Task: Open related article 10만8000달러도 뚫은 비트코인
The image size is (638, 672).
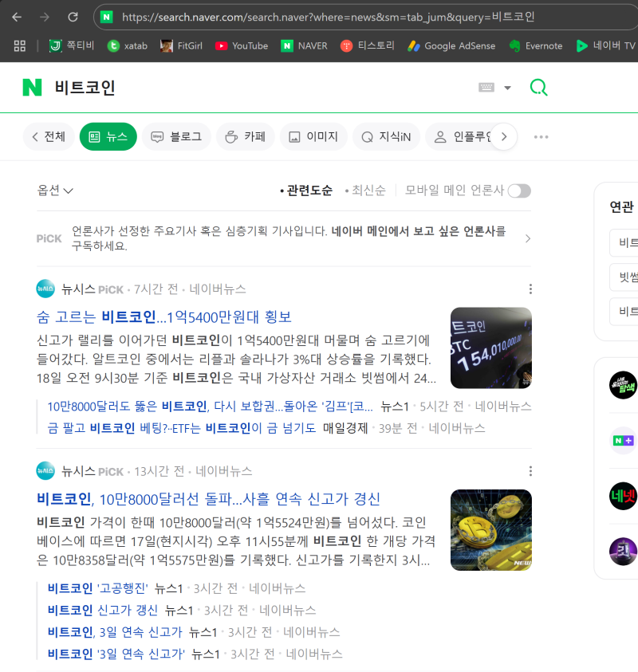Action: pos(210,407)
